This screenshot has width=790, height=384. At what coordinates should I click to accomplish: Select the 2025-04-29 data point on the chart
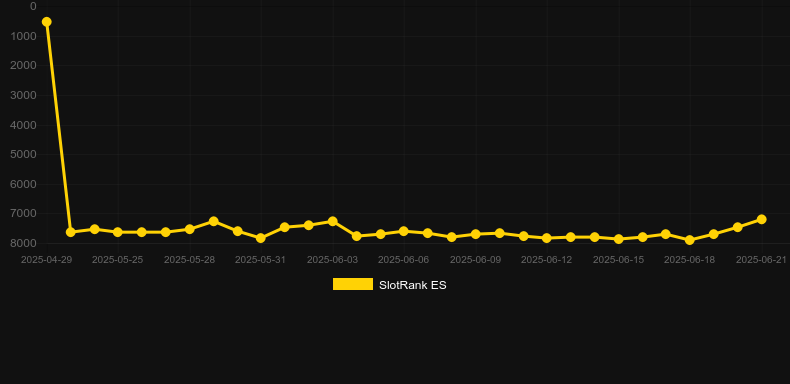coord(46,22)
